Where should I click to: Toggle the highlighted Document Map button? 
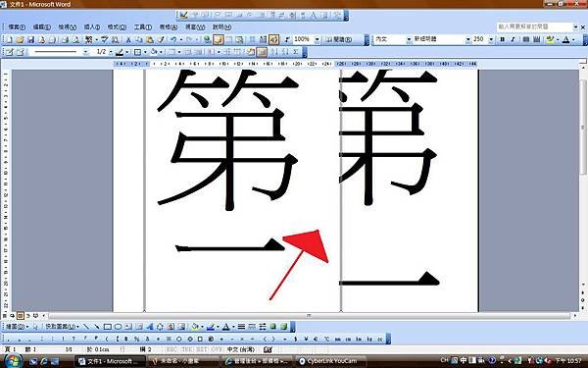coord(273,39)
